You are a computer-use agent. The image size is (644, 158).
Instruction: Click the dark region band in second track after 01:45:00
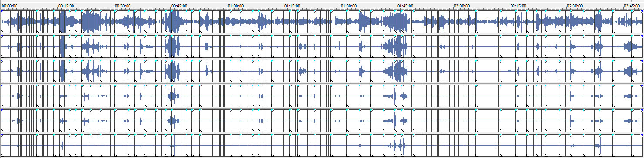(438, 46)
